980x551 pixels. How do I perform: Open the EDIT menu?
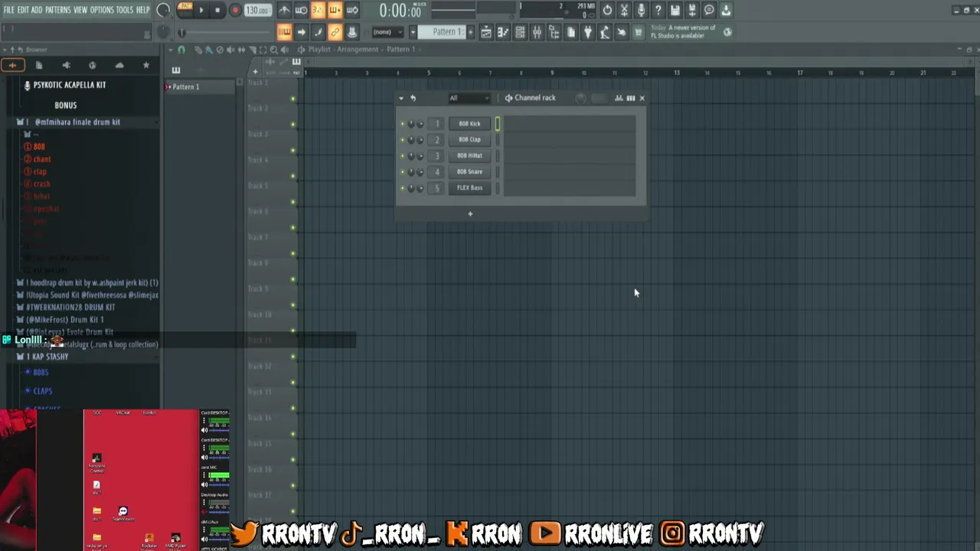23,10
